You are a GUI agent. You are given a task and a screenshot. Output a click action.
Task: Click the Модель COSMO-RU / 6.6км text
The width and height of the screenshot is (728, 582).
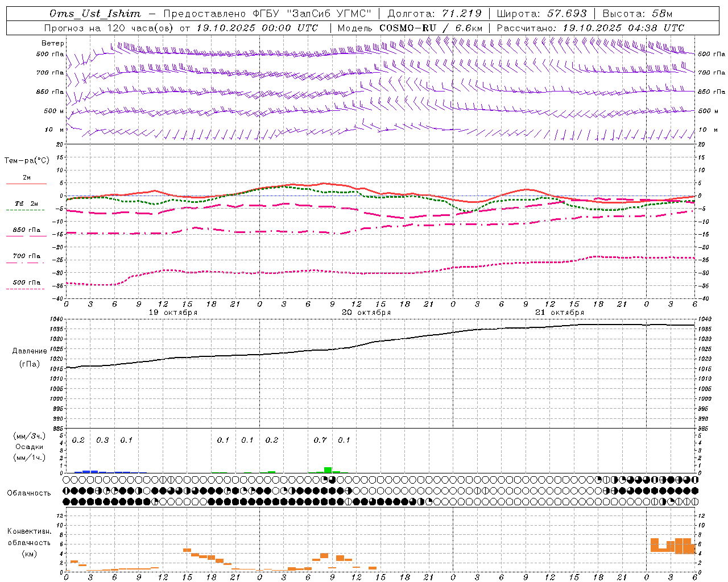[409, 28]
